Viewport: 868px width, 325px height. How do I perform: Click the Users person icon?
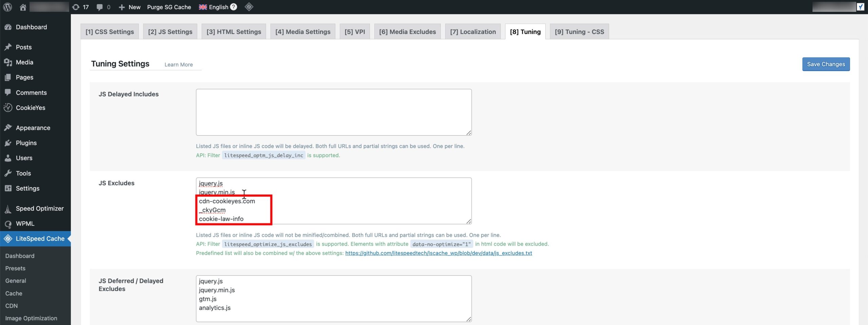click(x=8, y=158)
